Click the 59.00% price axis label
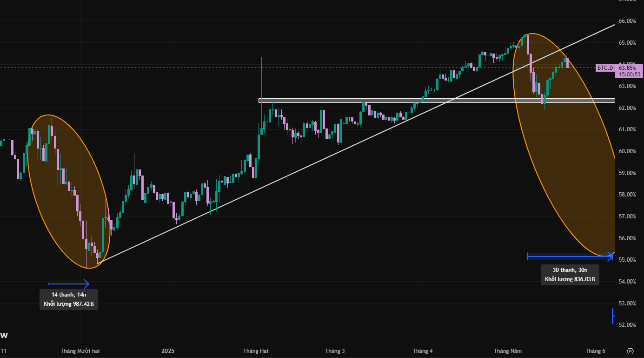 (x=627, y=173)
